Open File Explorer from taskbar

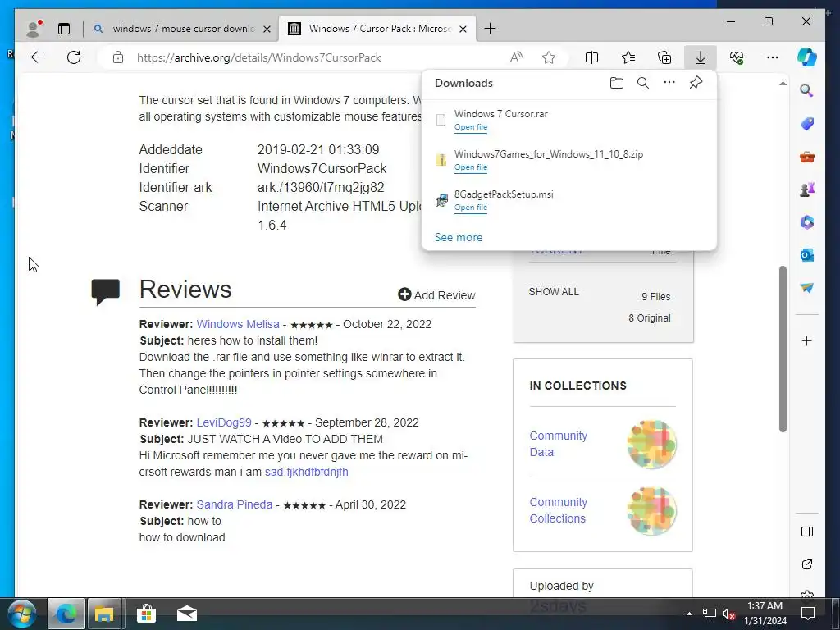pyautogui.click(x=104, y=614)
